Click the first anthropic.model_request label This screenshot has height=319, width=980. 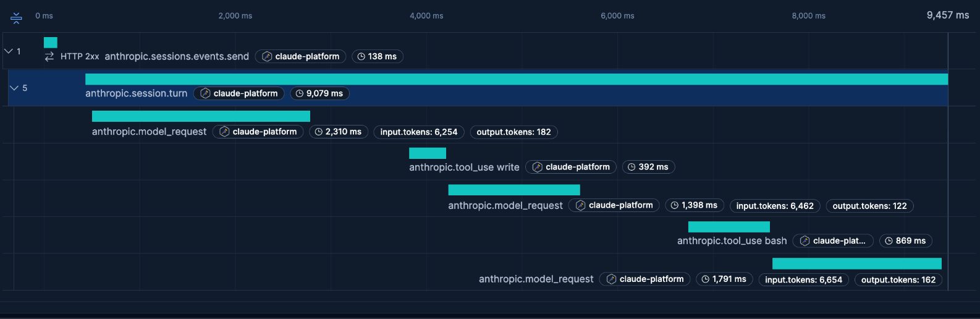pos(149,132)
